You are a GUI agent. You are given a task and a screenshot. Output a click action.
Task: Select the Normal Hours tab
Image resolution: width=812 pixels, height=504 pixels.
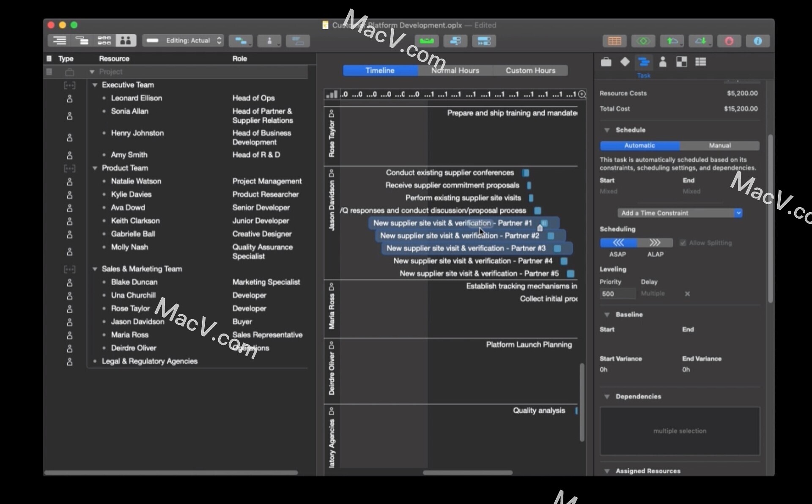[x=455, y=70]
